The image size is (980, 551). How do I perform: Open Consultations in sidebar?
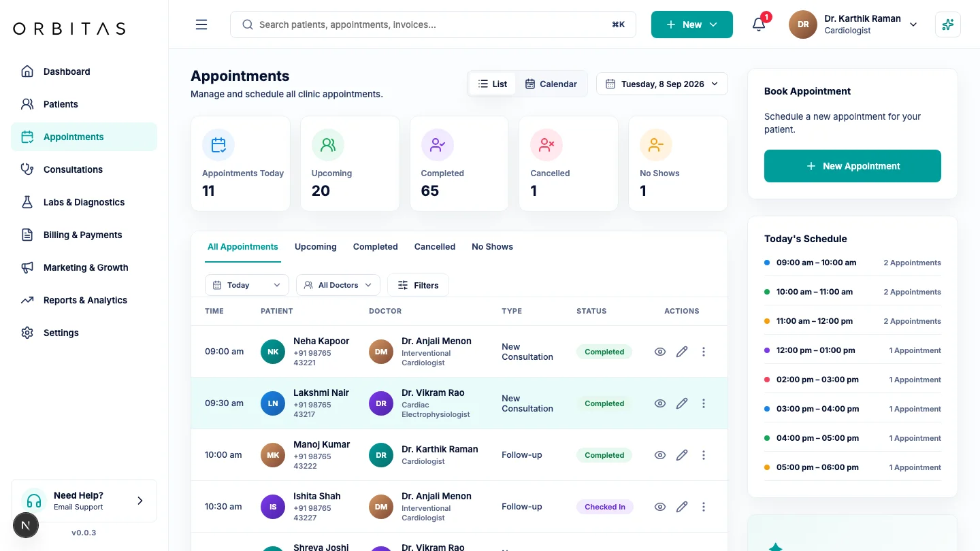point(84,169)
